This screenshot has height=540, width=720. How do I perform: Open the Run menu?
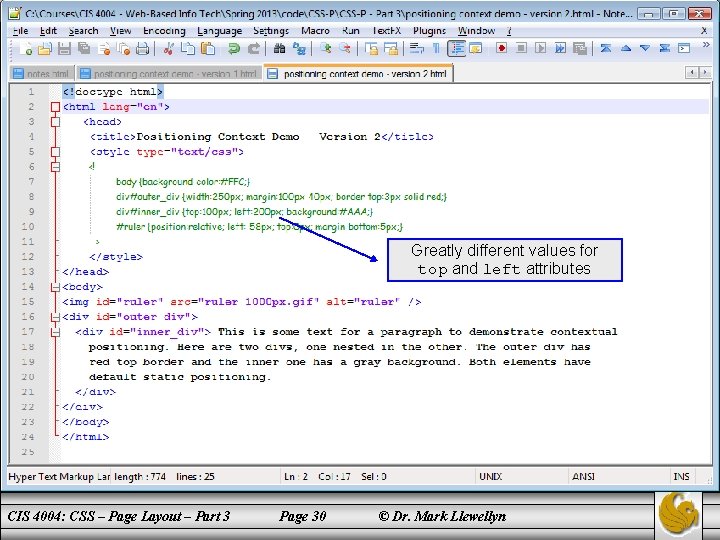[x=350, y=31]
